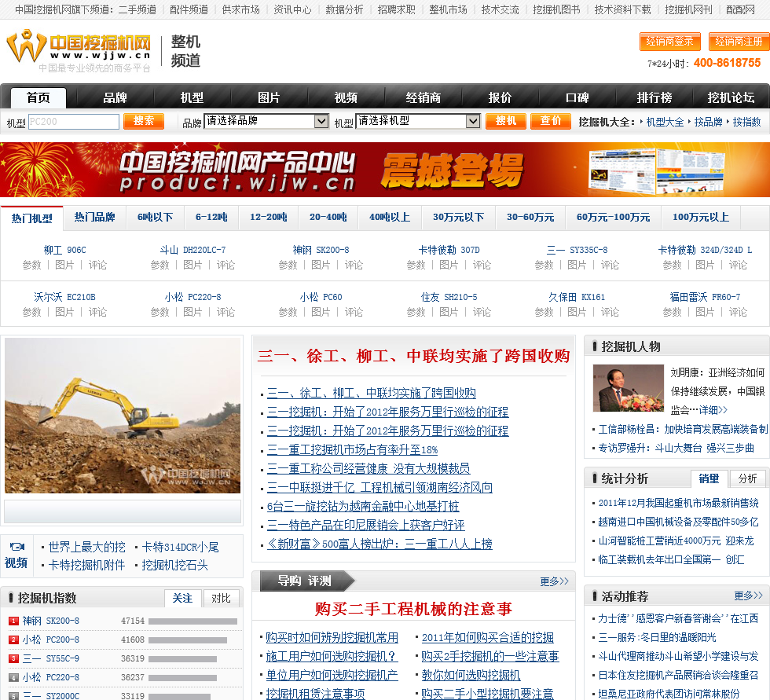Select the 100万元以上 tab
Viewport: 770px width, 700px height.
701,217
